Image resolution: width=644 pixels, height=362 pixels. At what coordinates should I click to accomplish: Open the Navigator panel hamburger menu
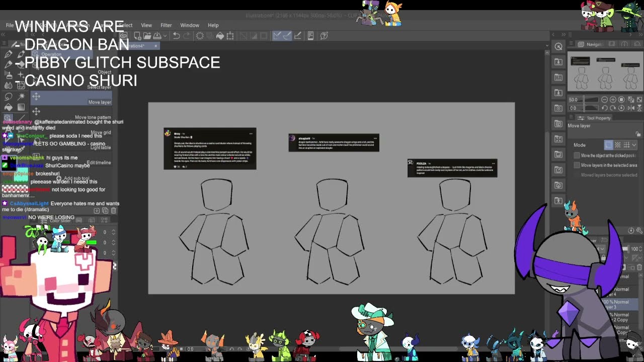click(x=571, y=44)
